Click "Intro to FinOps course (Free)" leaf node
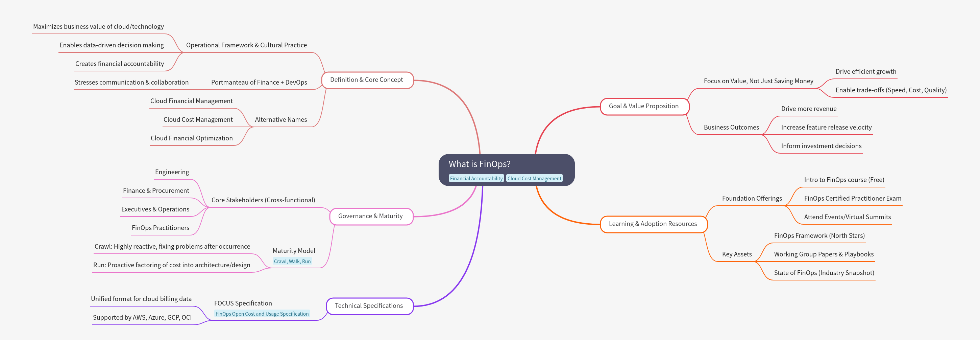 844,179
